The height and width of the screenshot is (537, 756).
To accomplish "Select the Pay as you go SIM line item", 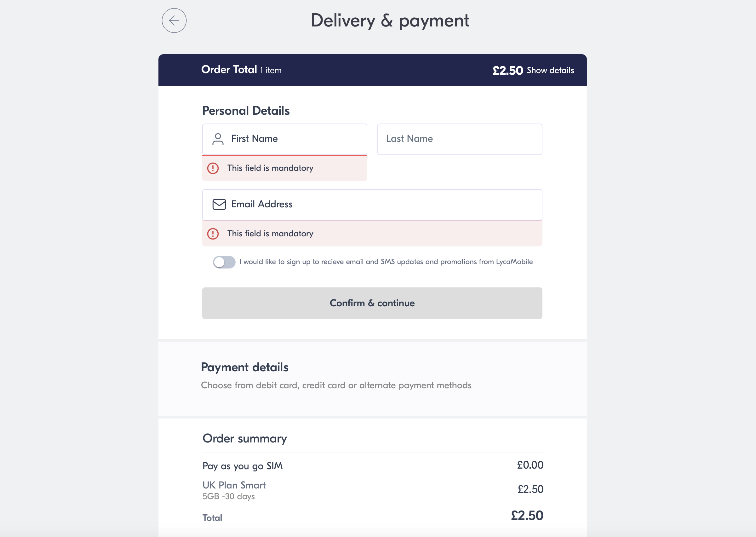I will tap(243, 466).
